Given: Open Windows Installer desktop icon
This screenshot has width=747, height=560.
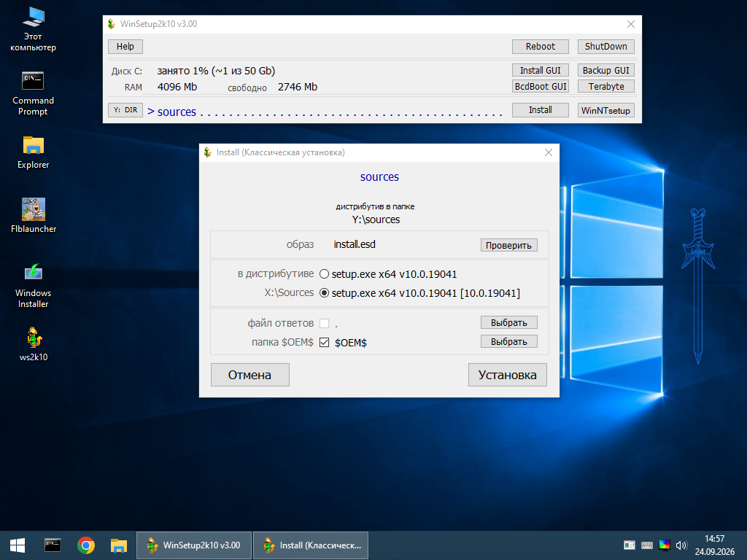Looking at the screenshot, I should (34, 286).
